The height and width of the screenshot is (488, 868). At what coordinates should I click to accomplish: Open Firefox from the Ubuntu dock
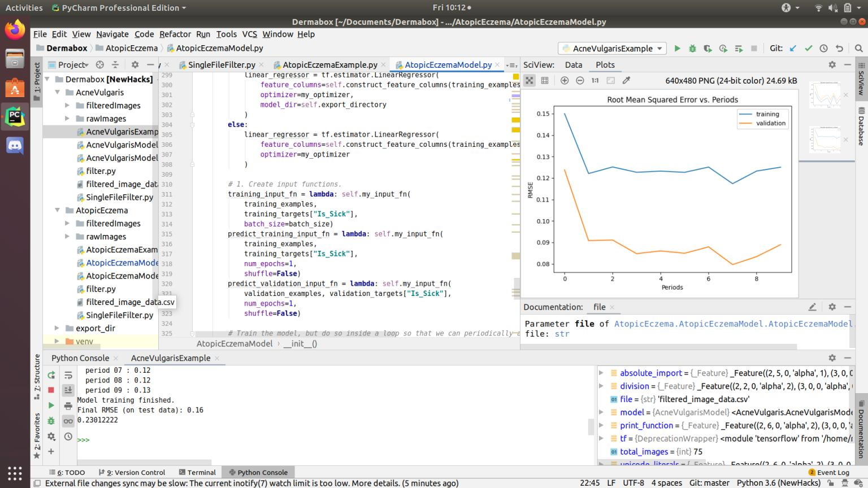[x=15, y=29]
